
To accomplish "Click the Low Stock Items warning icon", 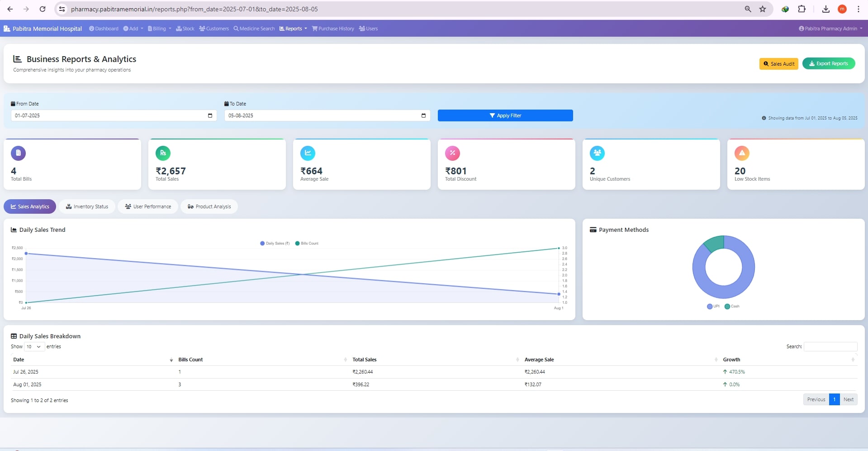I will pos(742,153).
